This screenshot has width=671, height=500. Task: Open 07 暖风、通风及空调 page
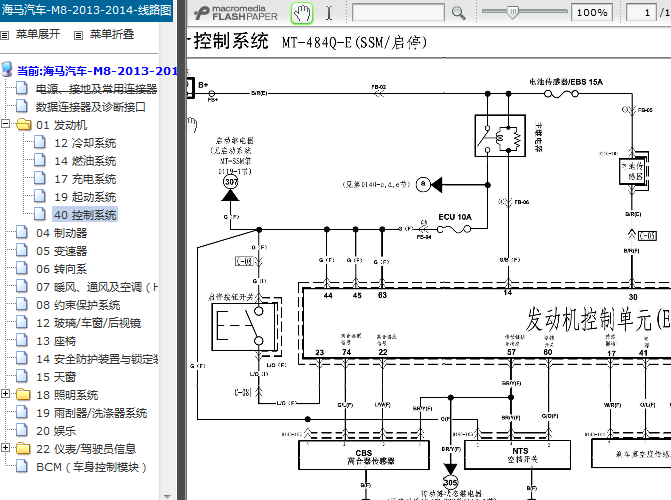pyautogui.click(x=97, y=287)
